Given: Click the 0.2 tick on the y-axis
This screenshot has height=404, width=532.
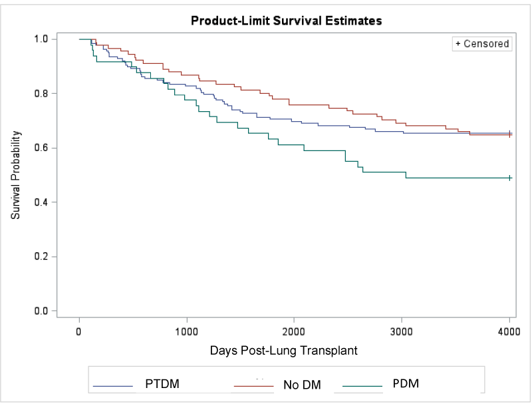Looking at the screenshot, I should pos(41,257).
